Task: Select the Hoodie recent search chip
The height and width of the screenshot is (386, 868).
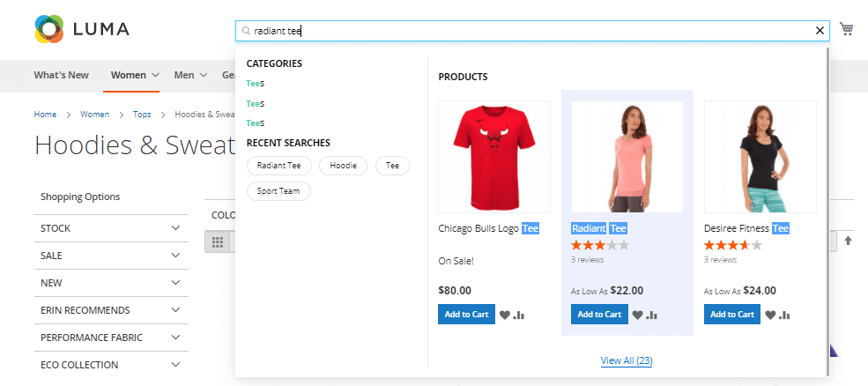Action: (343, 165)
